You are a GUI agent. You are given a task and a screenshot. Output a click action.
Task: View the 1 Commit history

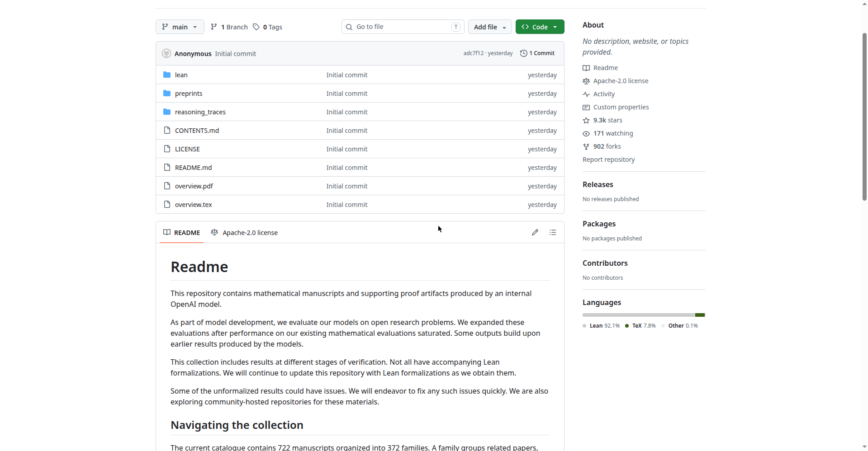coord(537,53)
